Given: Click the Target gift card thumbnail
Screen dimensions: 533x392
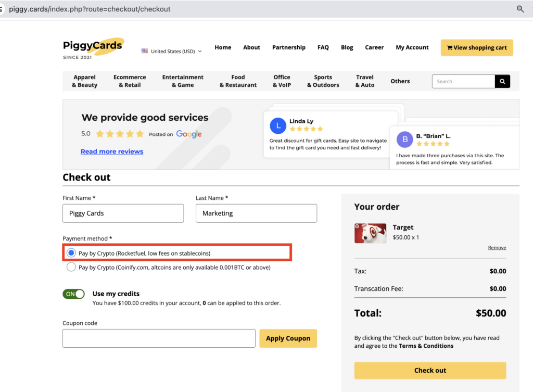Looking at the screenshot, I should tap(370, 233).
